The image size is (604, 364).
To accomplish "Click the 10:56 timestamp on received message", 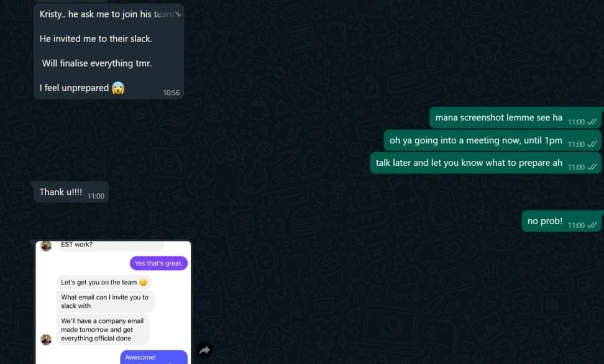I will click(x=171, y=93).
